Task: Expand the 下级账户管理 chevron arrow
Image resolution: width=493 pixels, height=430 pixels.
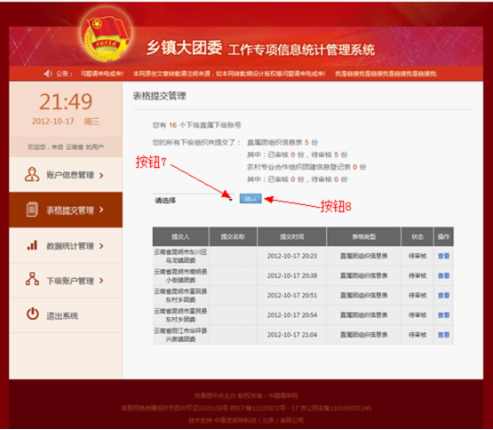Action: pos(101,281)
